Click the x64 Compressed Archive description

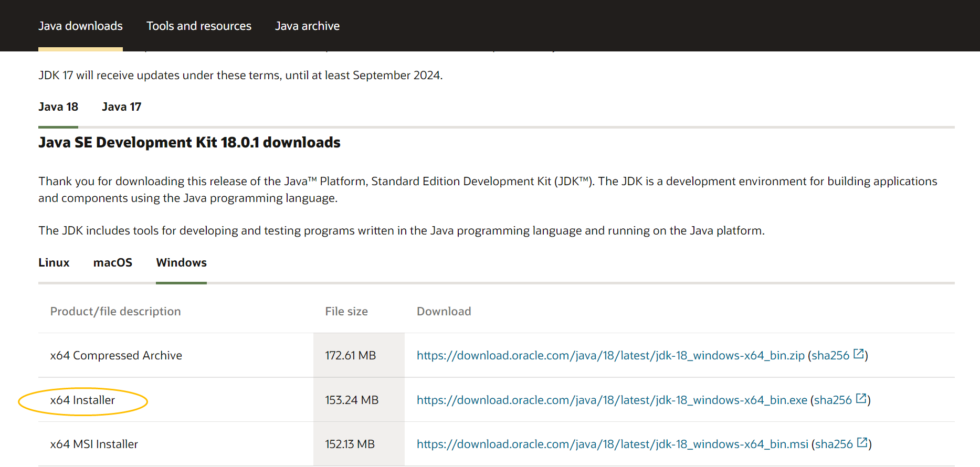point(116,356)
